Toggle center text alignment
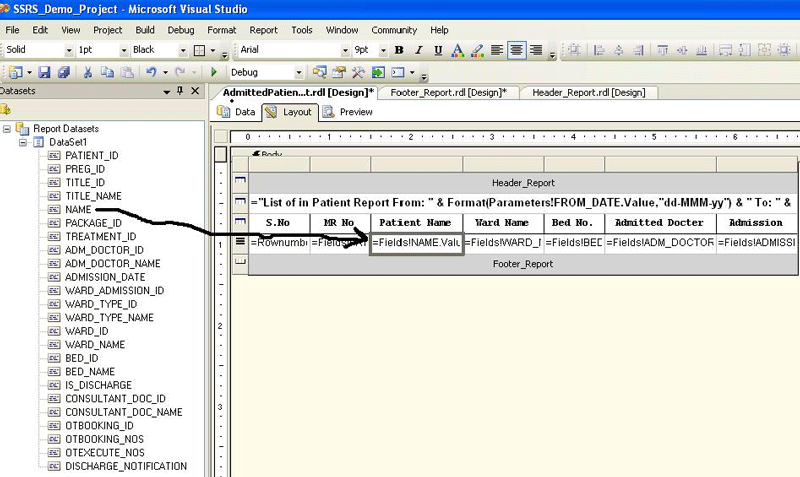 click(x=517, y=50)
